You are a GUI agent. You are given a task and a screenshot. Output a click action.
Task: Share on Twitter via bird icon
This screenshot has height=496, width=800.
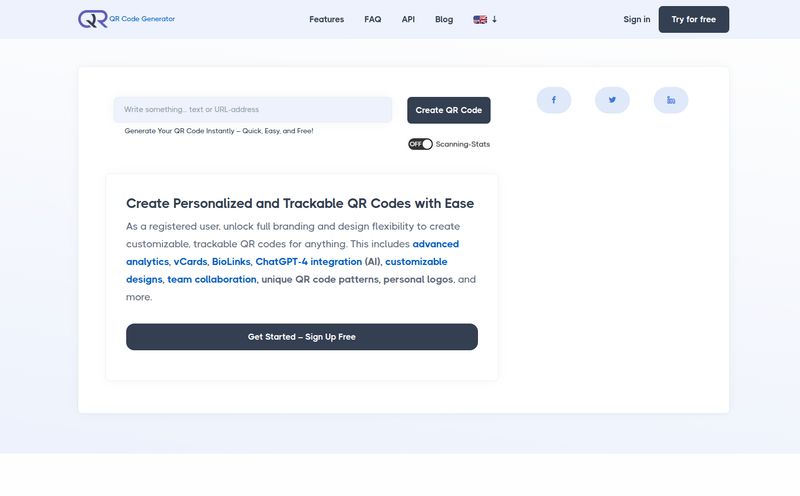612,100
